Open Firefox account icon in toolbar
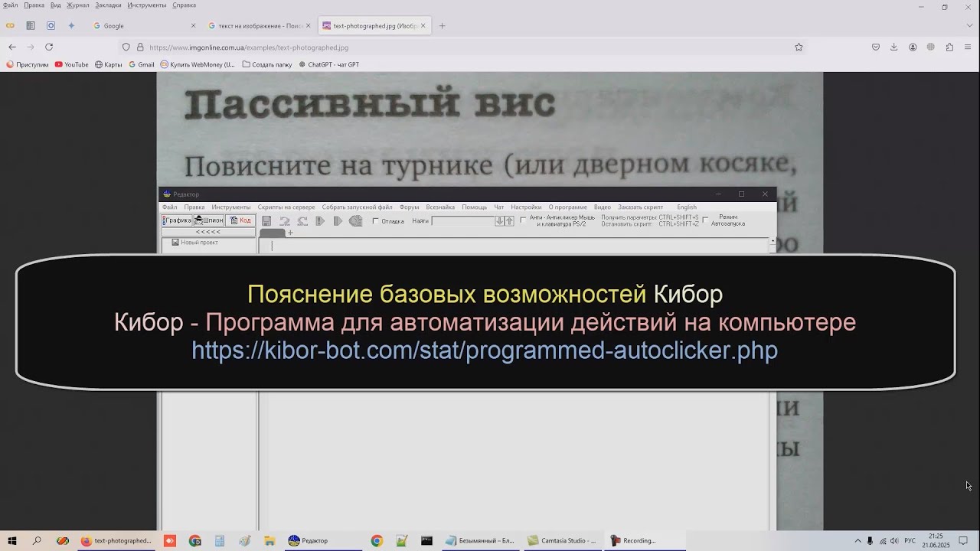The height and width of the screenshot is (551, 980). pyautogui.click(x=913, y=47)
